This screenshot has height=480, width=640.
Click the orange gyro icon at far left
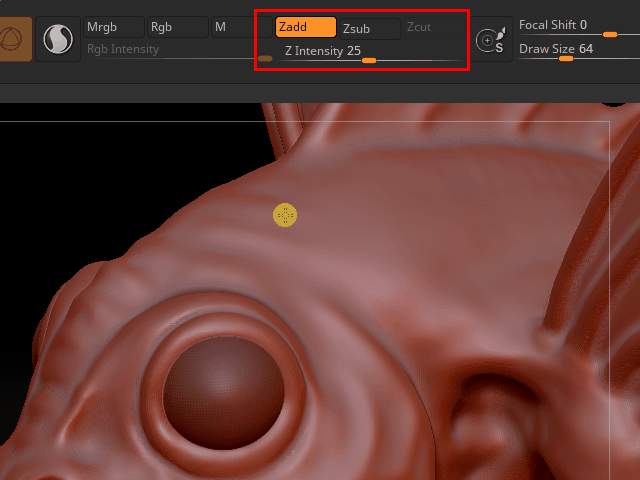tap(14, 39)
